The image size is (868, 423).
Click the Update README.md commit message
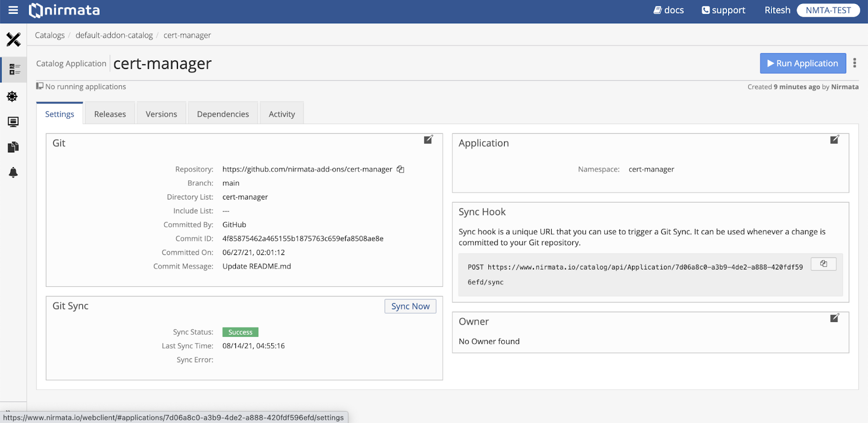point(257,266)
